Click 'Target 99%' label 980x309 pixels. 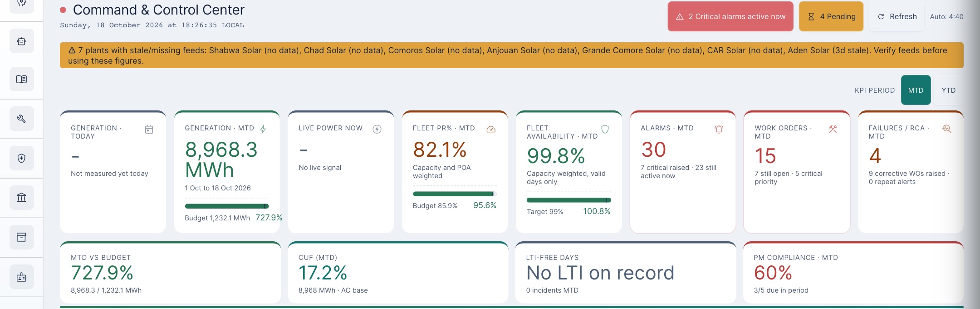[545, 212]
